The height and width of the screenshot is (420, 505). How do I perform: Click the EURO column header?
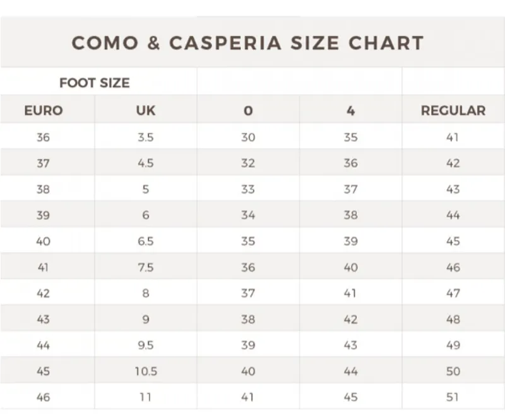(44, 111)
